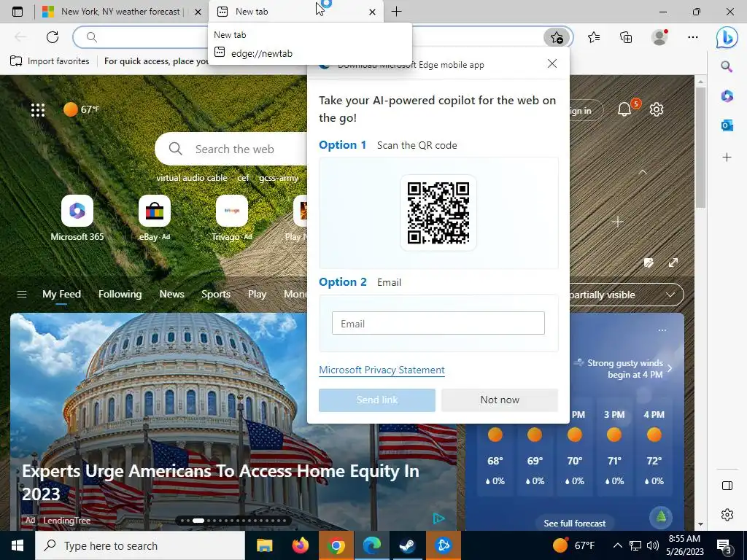747x560 pixels.
Task: Expand weather alert arrow for gusty winds
Action: tap(670, 368)
